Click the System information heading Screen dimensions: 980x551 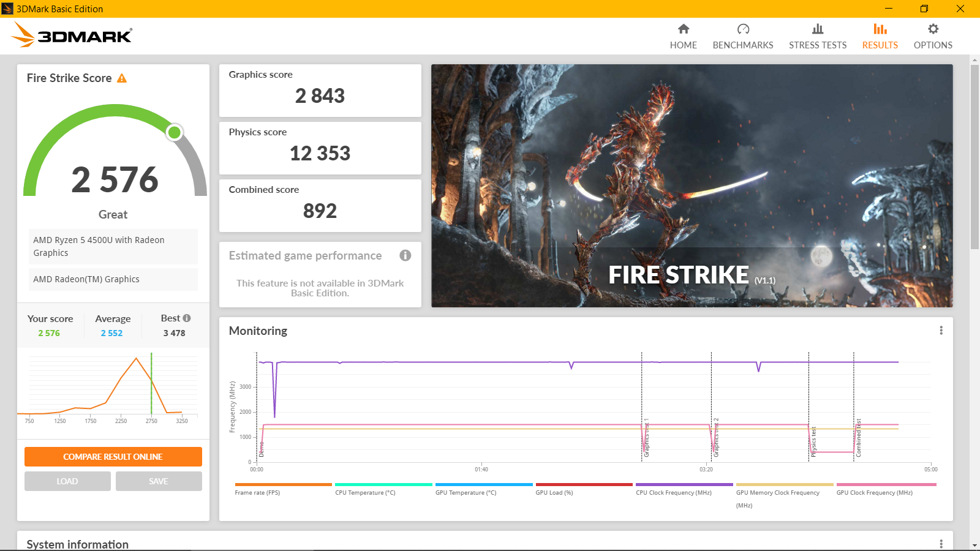pyautogui.click(x=78, y=544)
